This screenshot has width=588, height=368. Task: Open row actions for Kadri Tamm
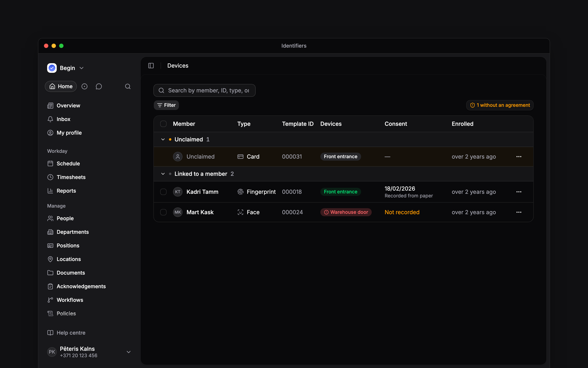pyautogui.click(x=519, y=192)
